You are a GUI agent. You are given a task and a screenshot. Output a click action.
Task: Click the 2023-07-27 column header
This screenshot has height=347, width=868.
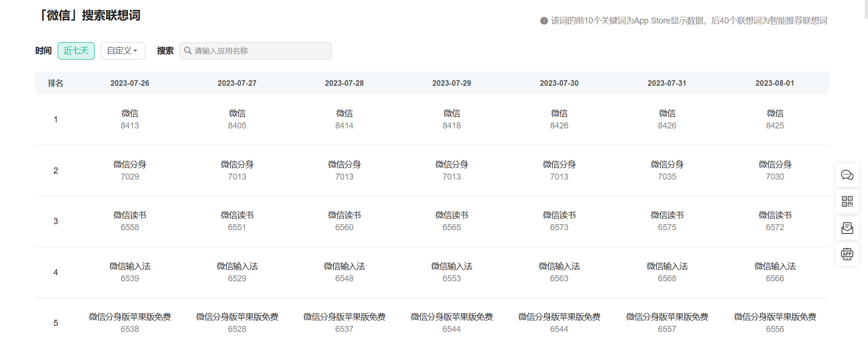237,83
